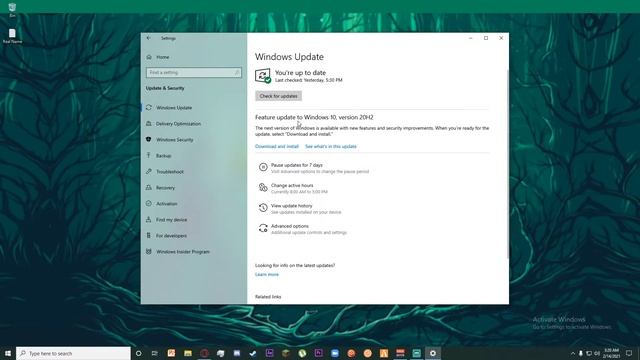
Task: Click the sync-gear icon beside Advanced options
Action: (x=263, y=228)
